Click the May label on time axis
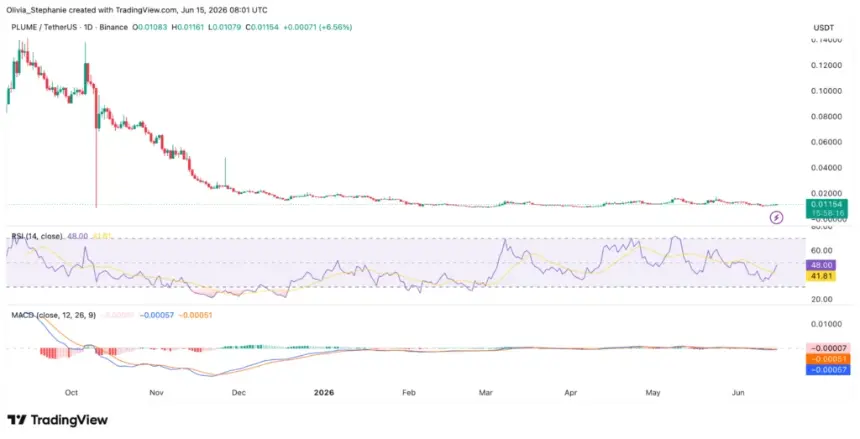860x439 pixels. (x=653, y=393)
